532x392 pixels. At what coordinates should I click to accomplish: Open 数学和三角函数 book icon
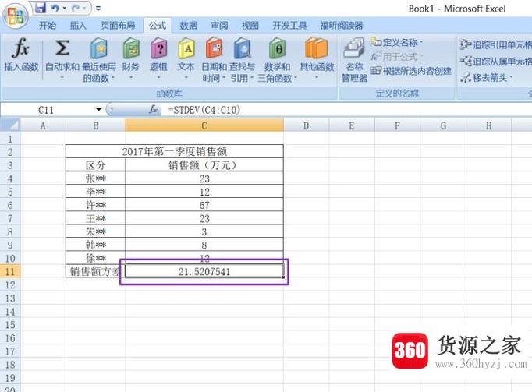tap(277, 48)
